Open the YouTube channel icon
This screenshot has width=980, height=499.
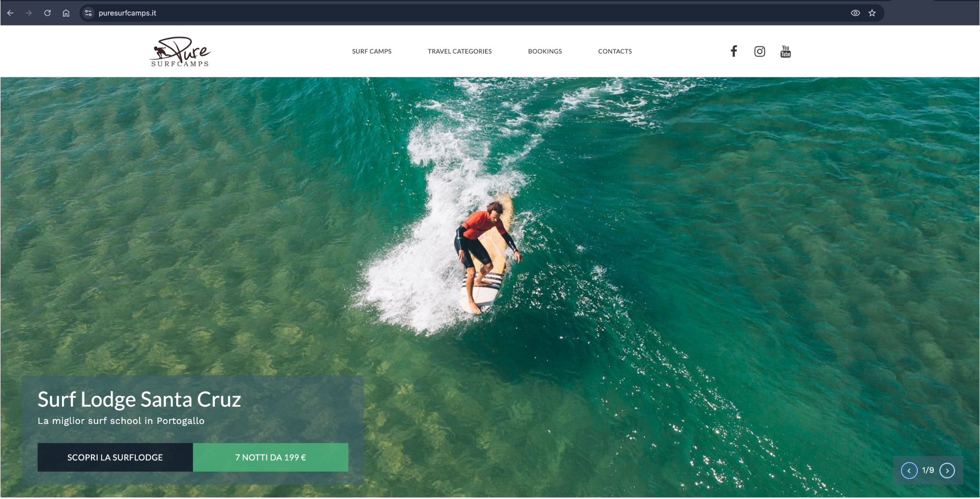click(785, 51)
